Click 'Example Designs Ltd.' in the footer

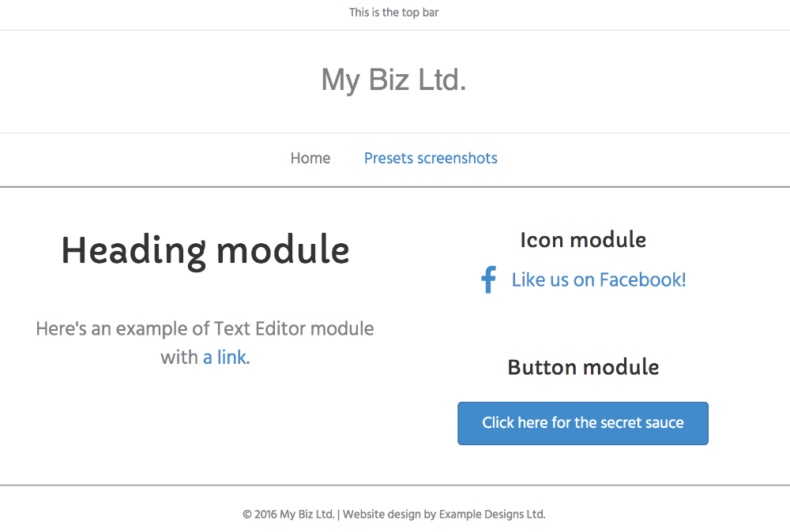coord(492,515)
